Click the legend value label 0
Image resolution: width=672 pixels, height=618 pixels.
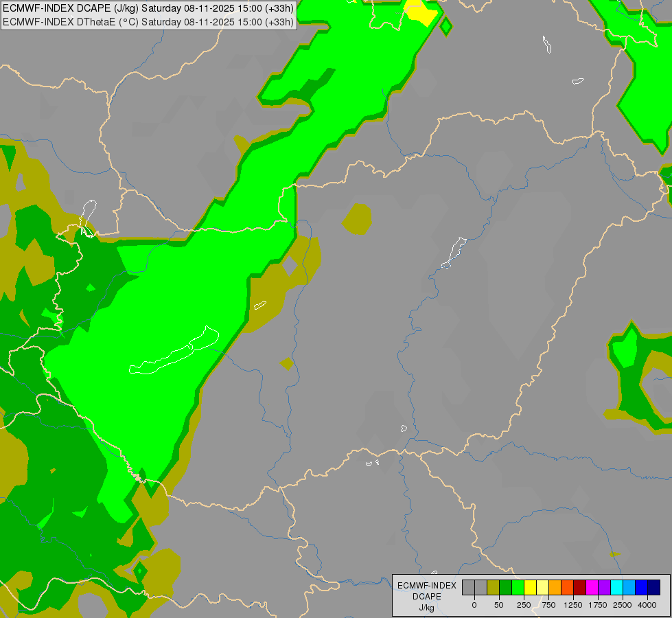(x=474, y=605)
